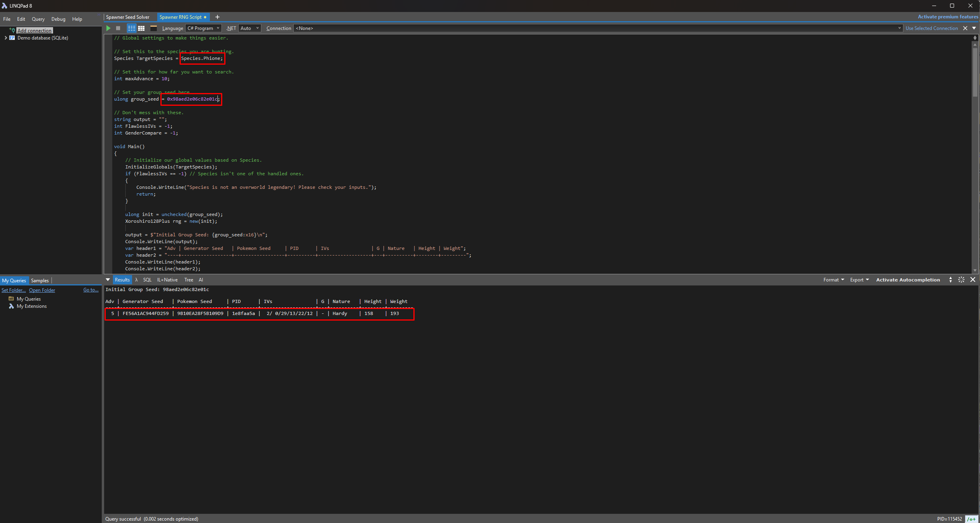Open a new query tab with plus
This screenshot has height=523, width=980.
click(x=217, y=17)
